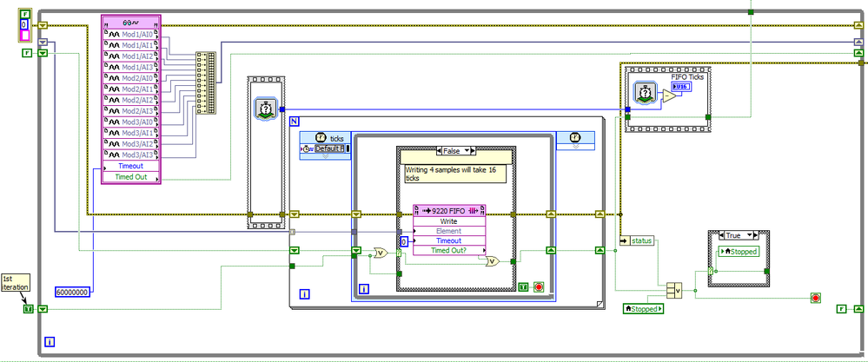
Task: Select the status Unbundle By Name node
Action: 637,240
